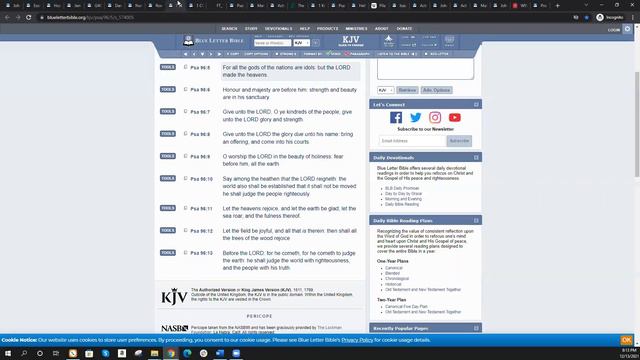
Task: Open the DEVOTIONALS menu
Action: coord(278,29)
